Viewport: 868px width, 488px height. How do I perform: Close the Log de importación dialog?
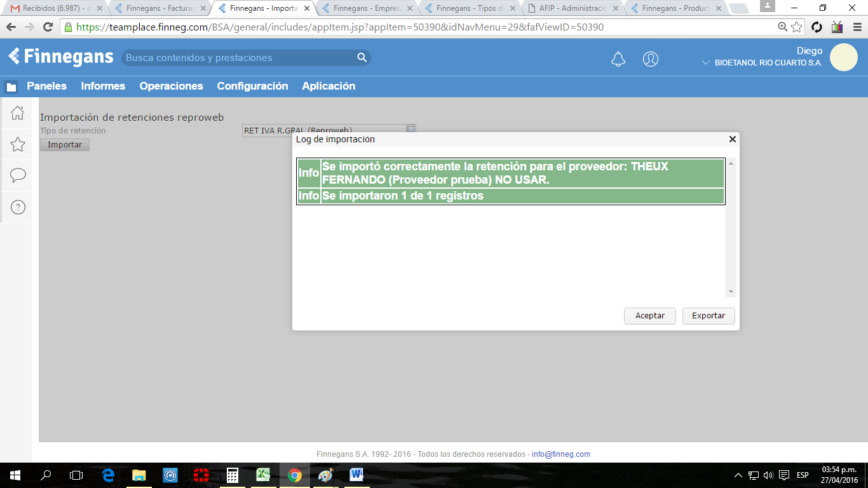click(x=732, y=139)
